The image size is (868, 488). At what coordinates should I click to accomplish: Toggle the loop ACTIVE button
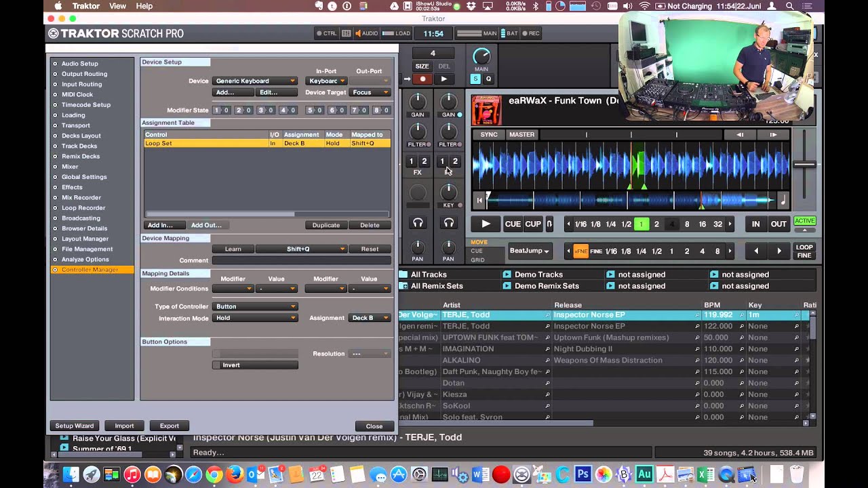[x=805, y=221]
